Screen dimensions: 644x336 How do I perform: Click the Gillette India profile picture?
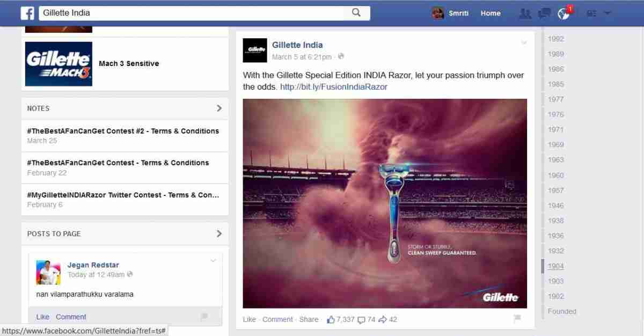click(x=255, y=50)
